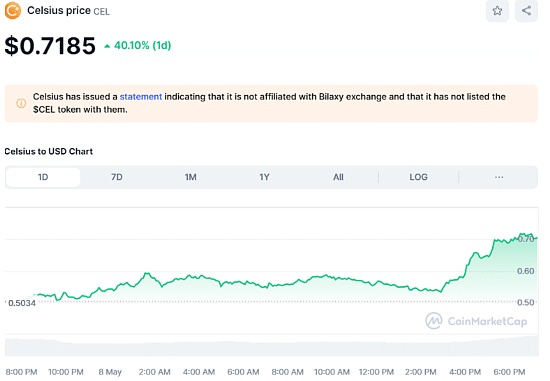550x381 pixels.
Task: Click the 40.10% (1d) change indicator
Action: [138, 46]
